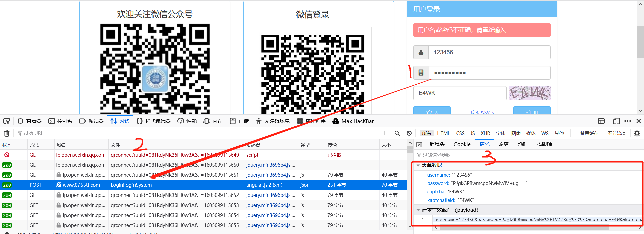The height and width of the screenshot is (234, 644).
Task: Filter requests by XHR
Action: coord(485,133)
